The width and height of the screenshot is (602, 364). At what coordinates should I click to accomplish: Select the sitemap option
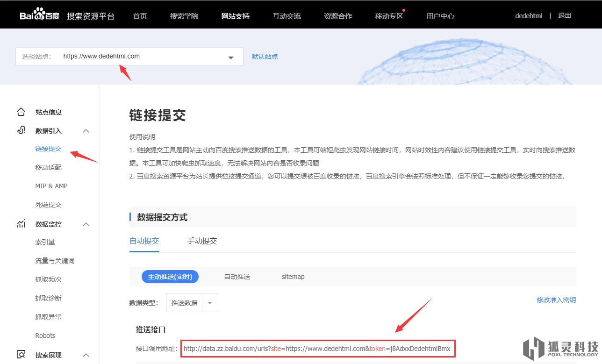pos(293,277)
